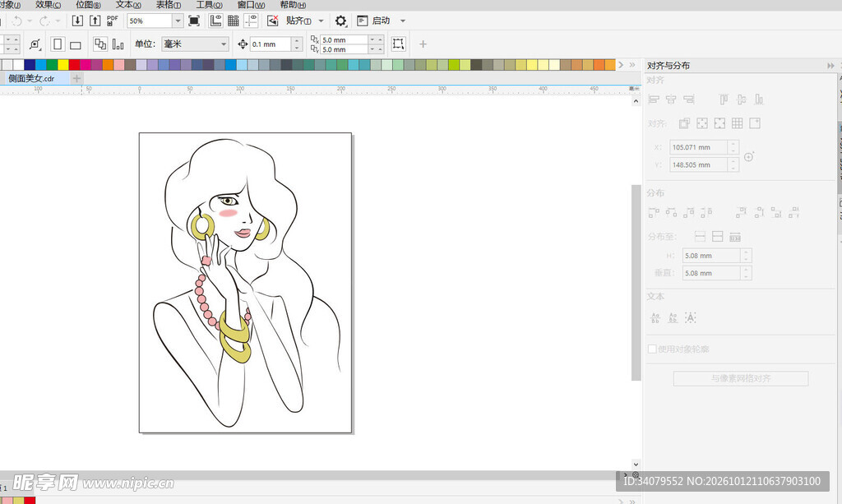Open the zoom level 50% dropdown
Screen dimensions: 842x504
(178, 21)
